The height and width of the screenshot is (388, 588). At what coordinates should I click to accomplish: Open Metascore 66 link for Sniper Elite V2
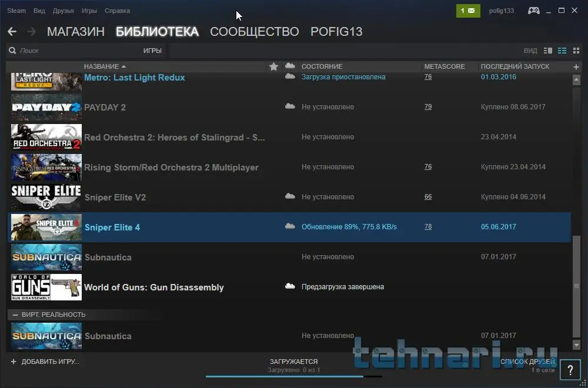click(428, 197)
